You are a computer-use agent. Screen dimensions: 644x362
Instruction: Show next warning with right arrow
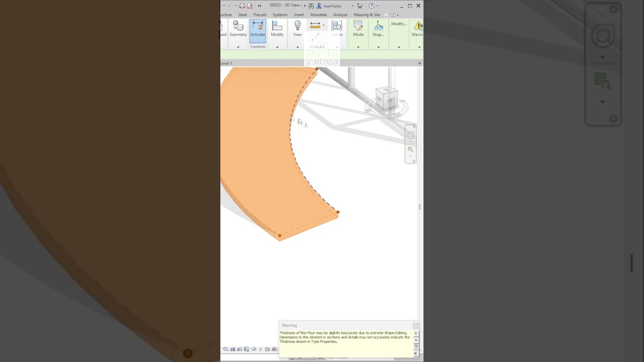pyautogui.click(x=416, y=340)
